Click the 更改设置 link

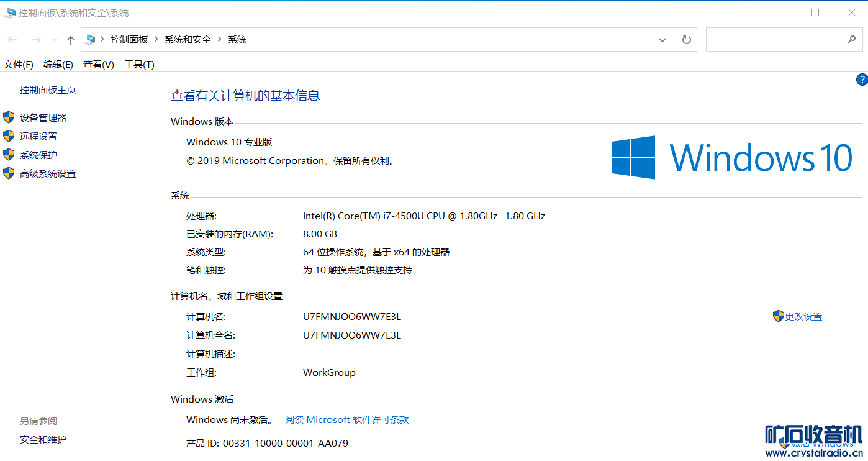803,316
